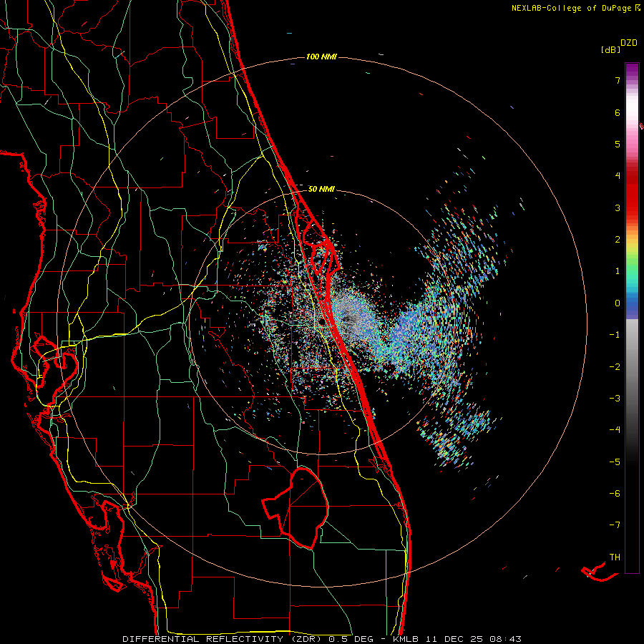The width and height of the screenshot is (644, 644).
Task: Click the 3 value on the dB scale
Action: tap(618, 208)
